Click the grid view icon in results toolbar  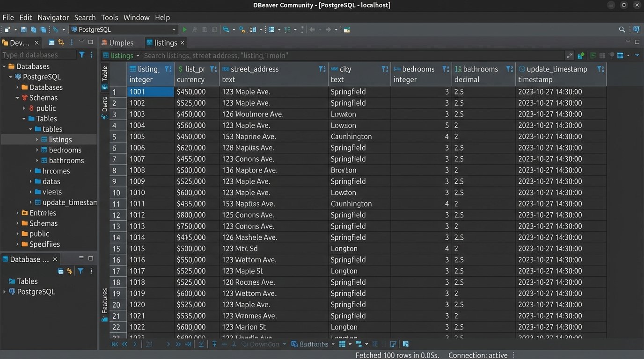[x=620, y=55]
